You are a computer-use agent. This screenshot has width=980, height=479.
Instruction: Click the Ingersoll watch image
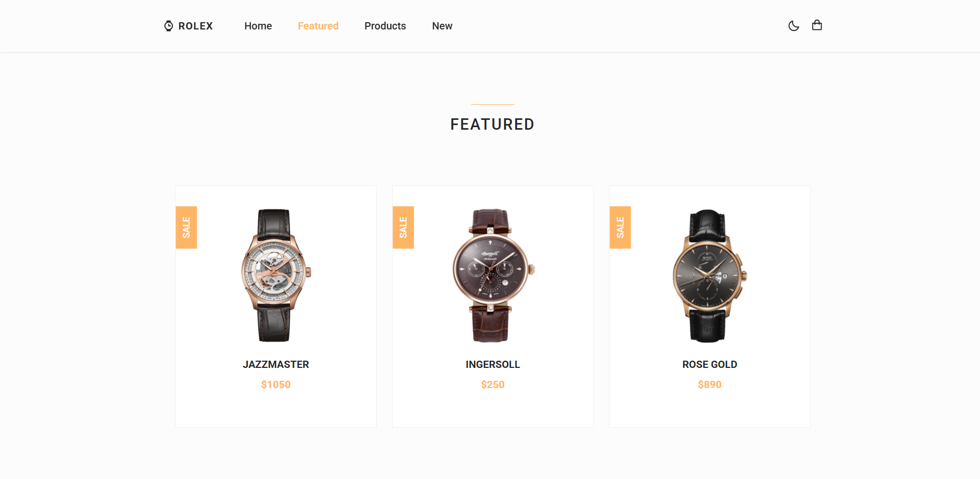[493, 275]
